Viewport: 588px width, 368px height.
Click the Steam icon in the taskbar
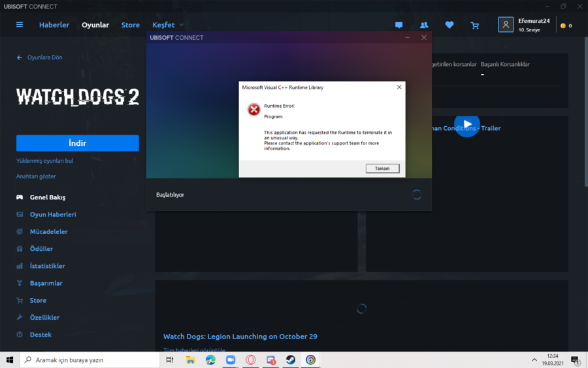(291, 360)
